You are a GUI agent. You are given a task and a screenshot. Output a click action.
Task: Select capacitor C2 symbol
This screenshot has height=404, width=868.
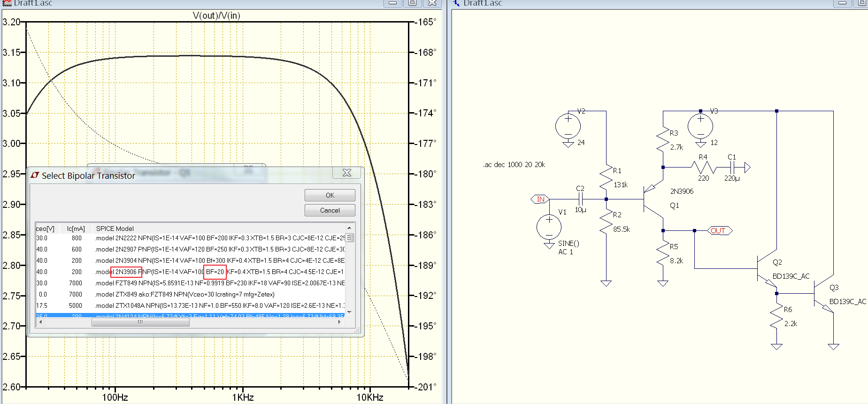click(580, 199)
